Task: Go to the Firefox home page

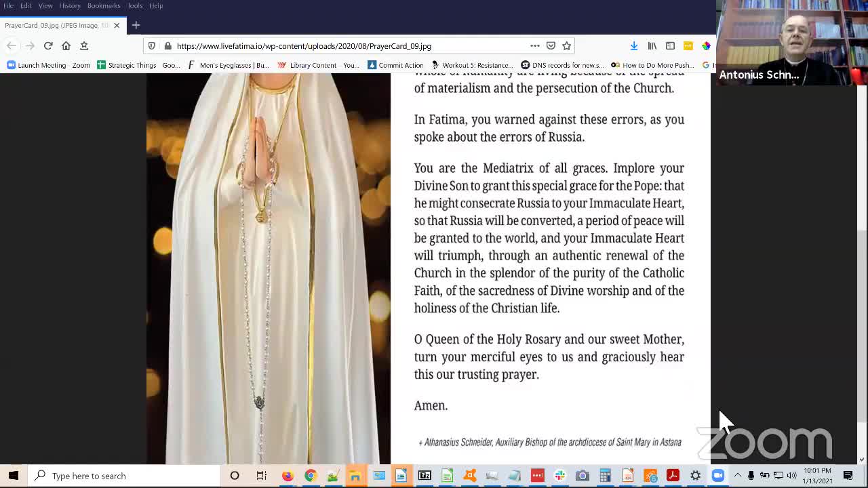Action: [66, 45]
